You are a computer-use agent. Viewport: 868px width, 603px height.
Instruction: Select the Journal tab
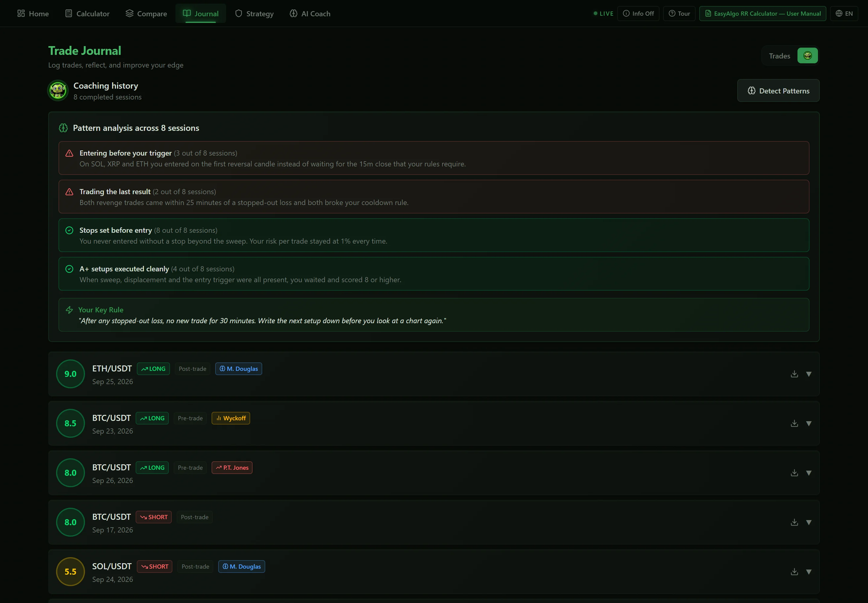(x=200, y=14)
